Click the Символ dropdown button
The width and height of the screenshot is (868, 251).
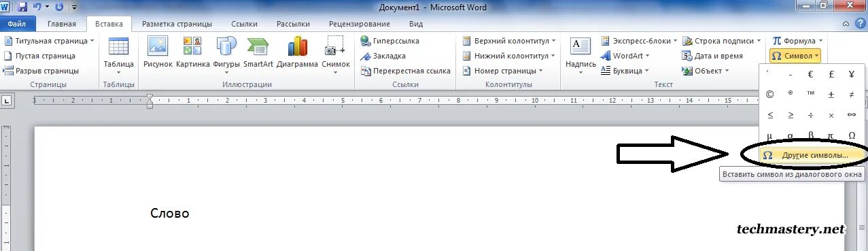pos(796,56)
